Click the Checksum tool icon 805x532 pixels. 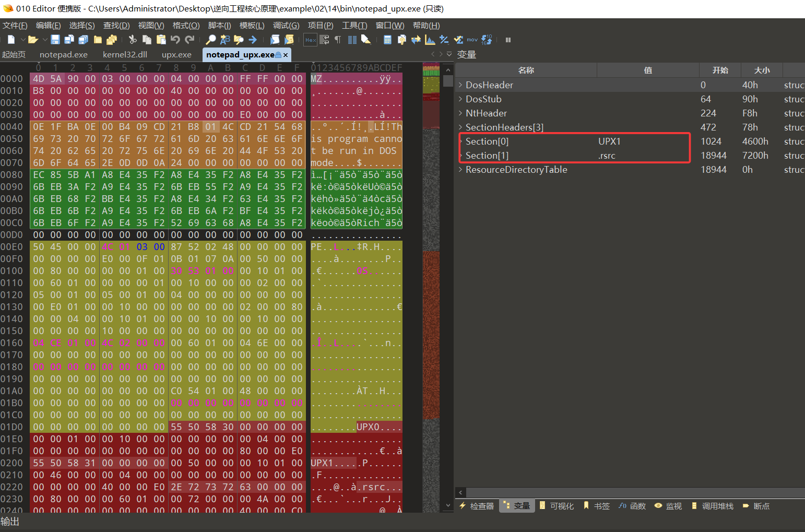tap(458, 40)
